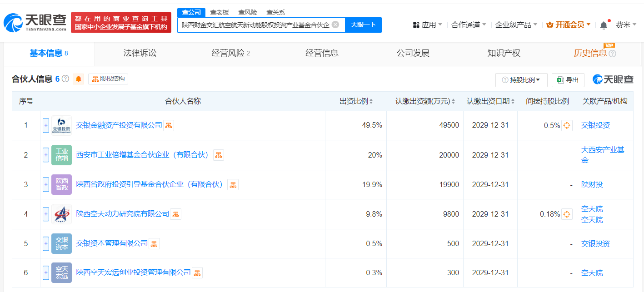This screenshot has width=644, height=292.
Task: Click the indirect shareholding target icon beside 0.5%
Action: [x=567, y=125]
